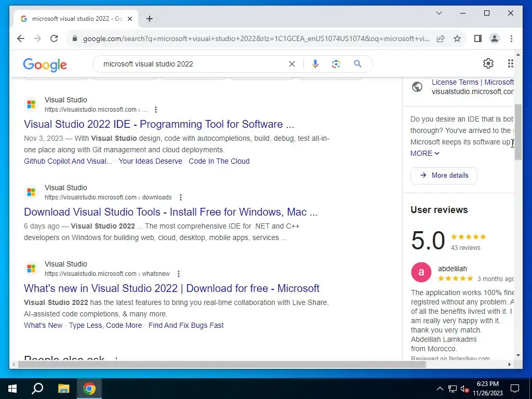
Task: Click abdelilah reviewer avatar
Action: 421,272
